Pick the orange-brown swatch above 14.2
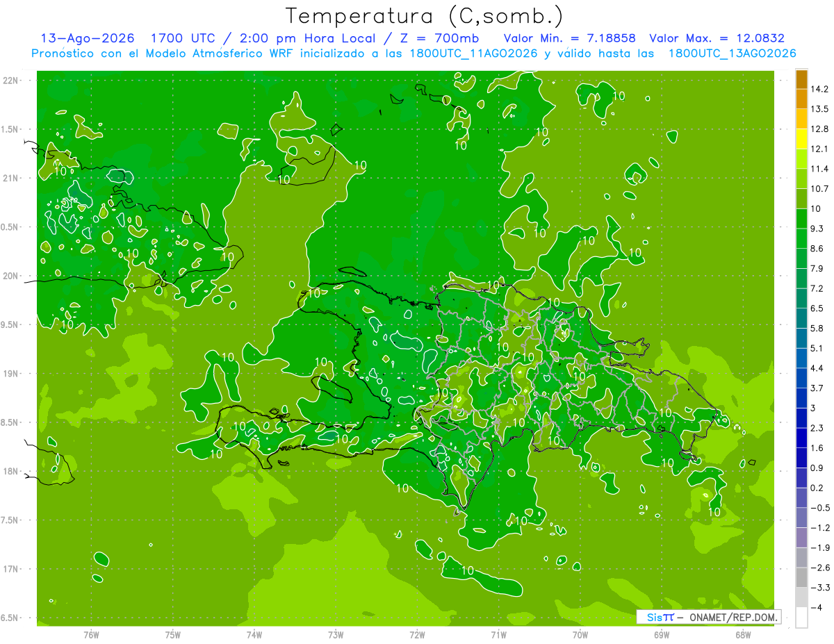This screenshot has height=644, width=834. [x=801, y=79]
